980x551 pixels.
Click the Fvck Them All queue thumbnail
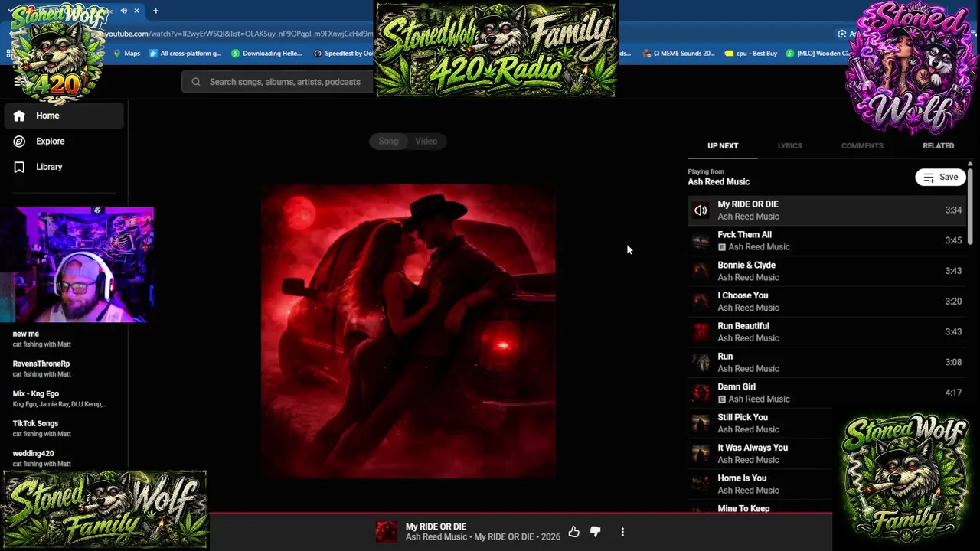pos(701,241)
